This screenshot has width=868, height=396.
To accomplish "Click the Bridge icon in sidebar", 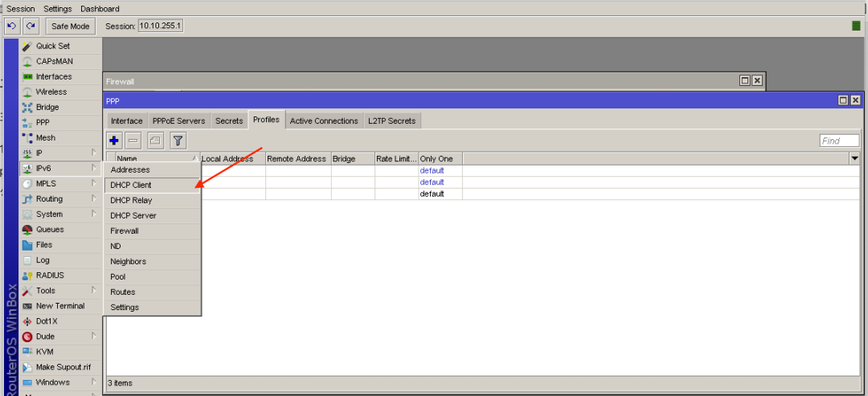I will 27,108.
